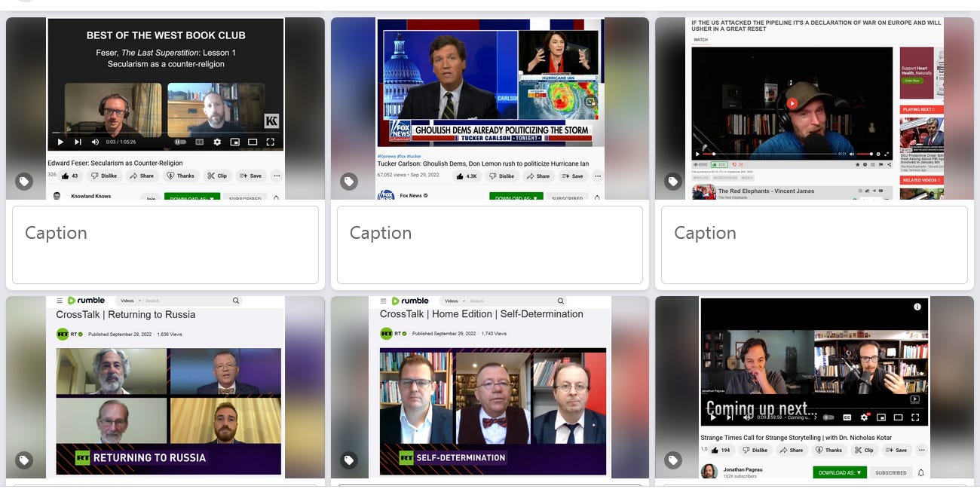This screenshot has height=495, width=980.
Task: Click the #foxnews hashtag link
Action: tap(385, 156)
